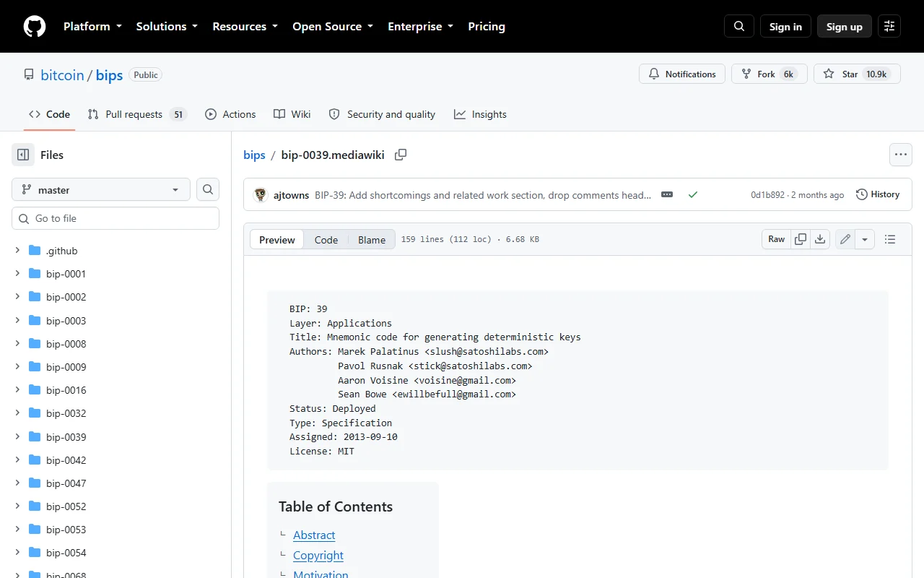Open the bip-0039 folder icon
This screenshot has height=578, width=924.
[x=35, y=436]
